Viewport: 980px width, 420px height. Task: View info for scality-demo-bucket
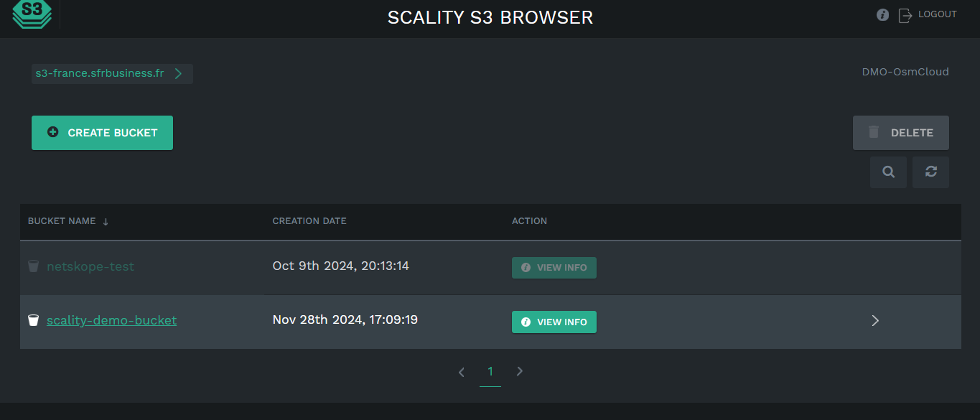point(554,322)
